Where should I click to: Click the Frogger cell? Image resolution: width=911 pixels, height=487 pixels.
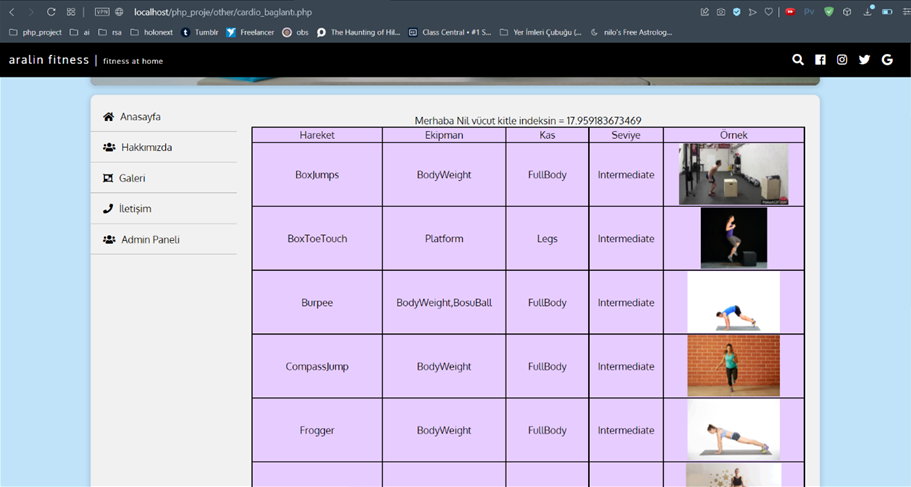click(x=317, y=430)
